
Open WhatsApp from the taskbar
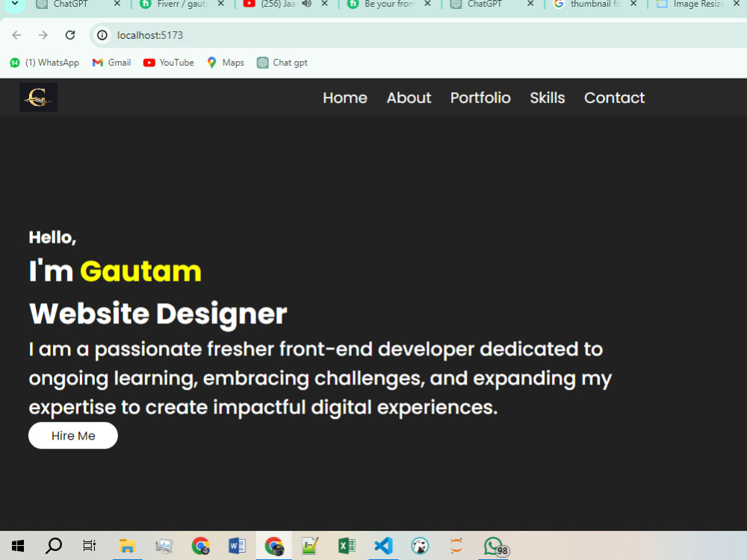coord(495,547)
